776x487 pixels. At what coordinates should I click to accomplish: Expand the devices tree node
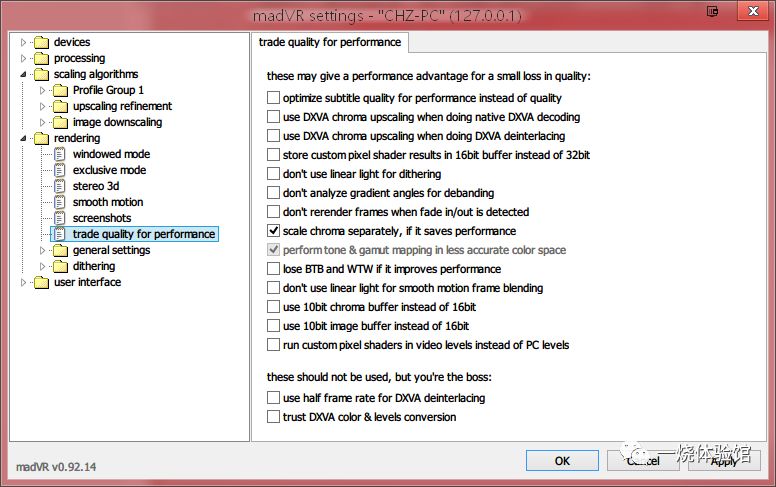coord(23,43)
